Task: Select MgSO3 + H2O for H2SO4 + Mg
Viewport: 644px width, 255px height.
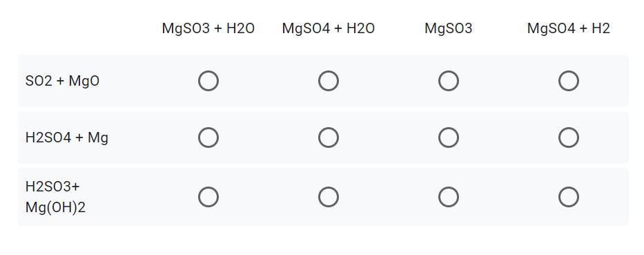Action: coord(208,138)
